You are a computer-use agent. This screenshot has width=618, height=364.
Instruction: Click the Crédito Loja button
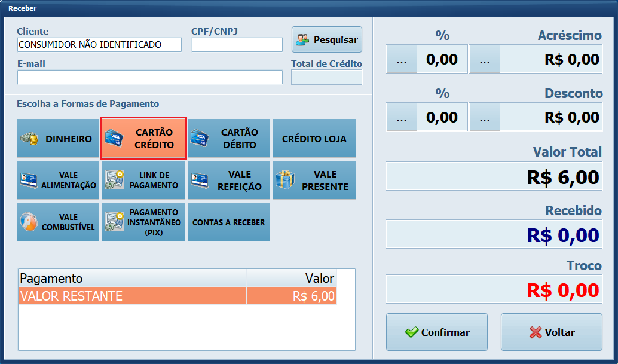coord(314,139)
